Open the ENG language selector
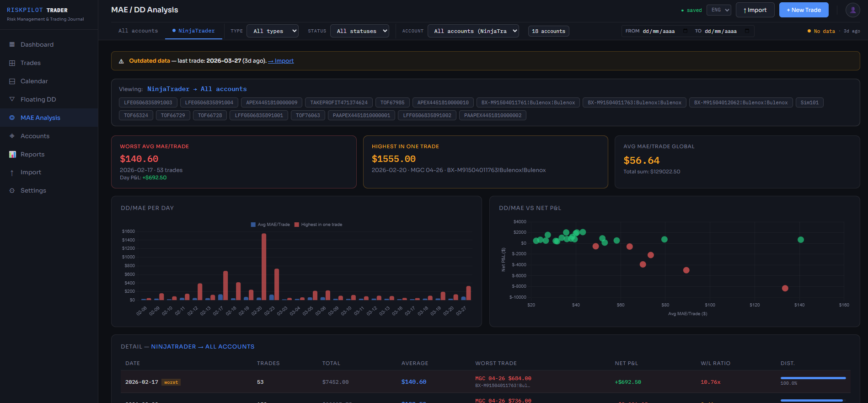 718,10
